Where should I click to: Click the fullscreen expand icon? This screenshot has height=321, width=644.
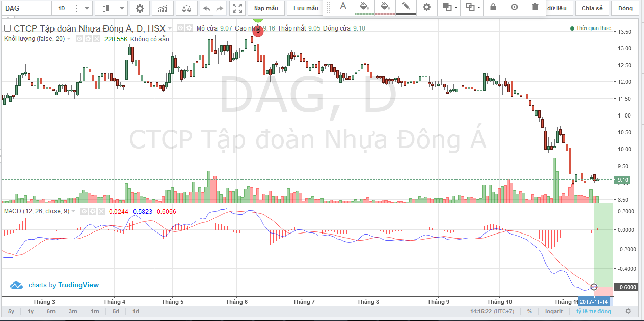coord(237,8)
